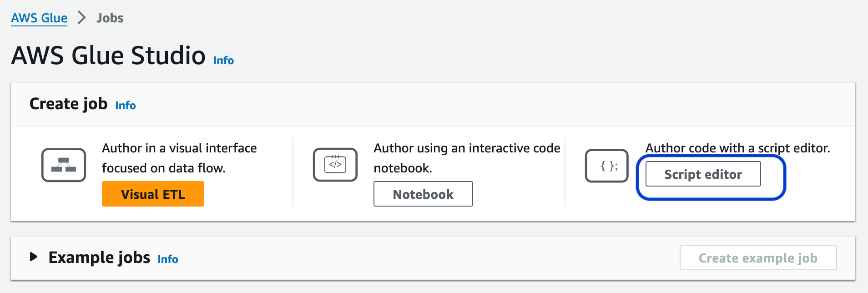This screenshot has width=868, height=293.
Task: Start a Visual ETL job
Action: tap(153, 194)
